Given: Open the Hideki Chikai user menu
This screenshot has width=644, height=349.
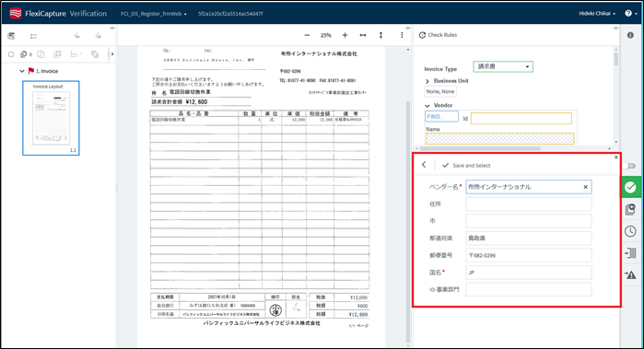Looking at the screenshot, I should click(597, 14).
